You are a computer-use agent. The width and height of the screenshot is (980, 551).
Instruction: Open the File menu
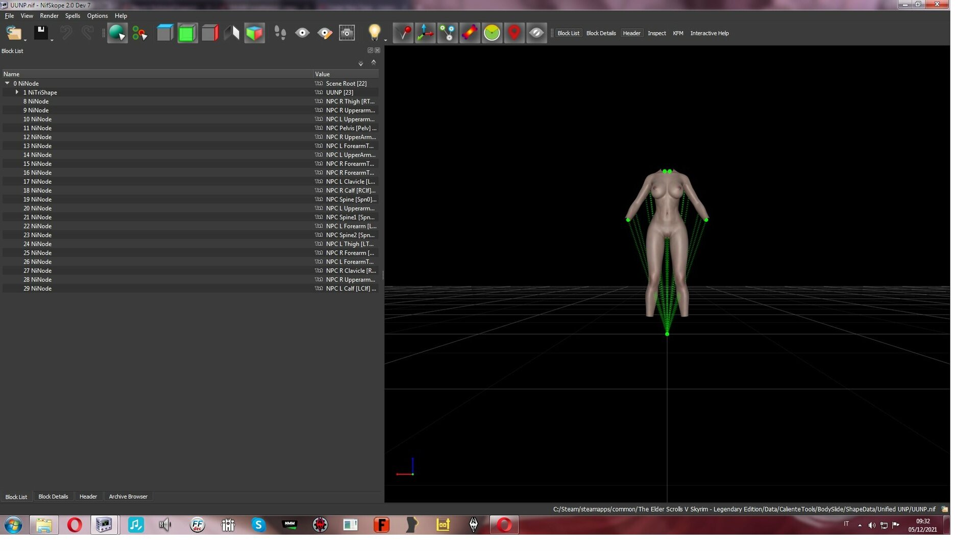[x=9, y=16]
